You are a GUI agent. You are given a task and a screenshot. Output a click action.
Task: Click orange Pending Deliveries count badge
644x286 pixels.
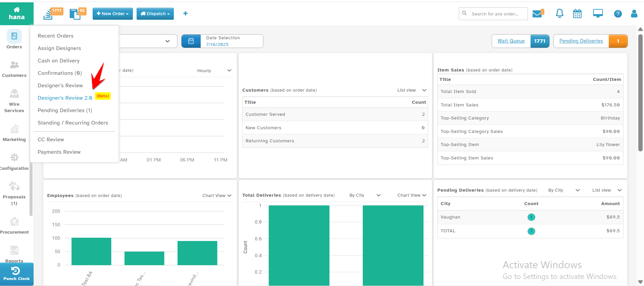pyautogui.click(x=618, y=41)
